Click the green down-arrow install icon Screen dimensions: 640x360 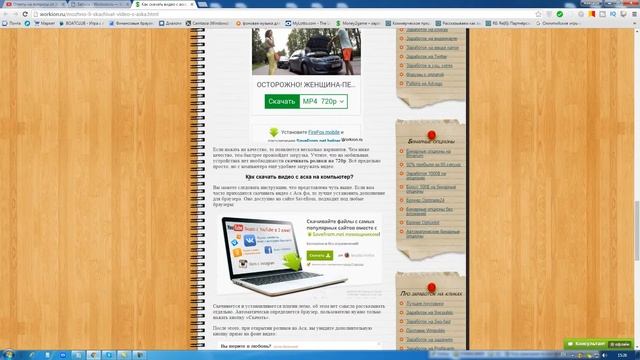274,132
